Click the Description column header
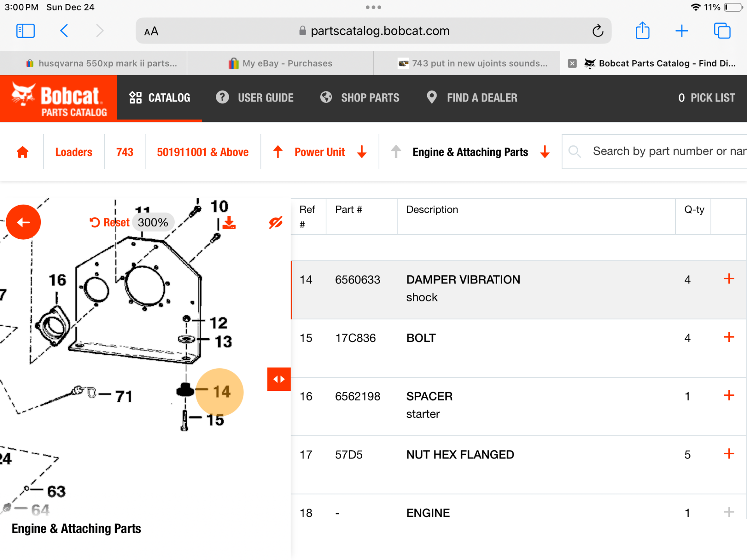 [432, 210]
